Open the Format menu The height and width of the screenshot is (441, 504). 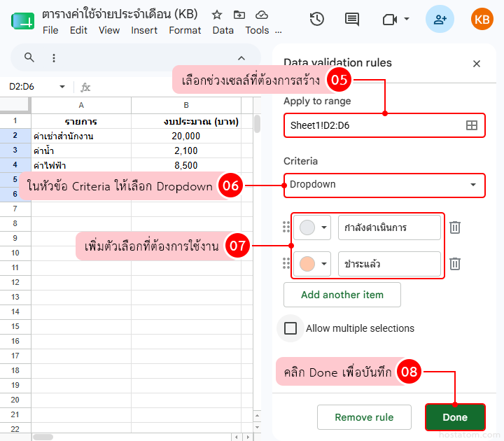tap(185, 30)
